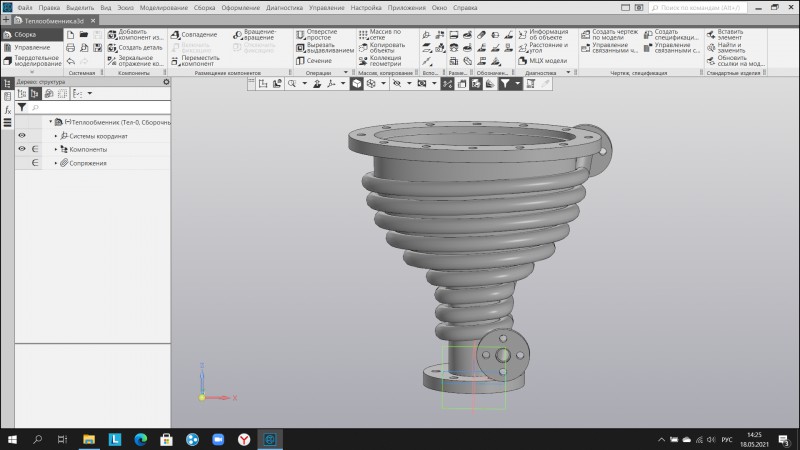Toggle the dark highlighted connections icon in view toolbar

(x=447, y=84)
